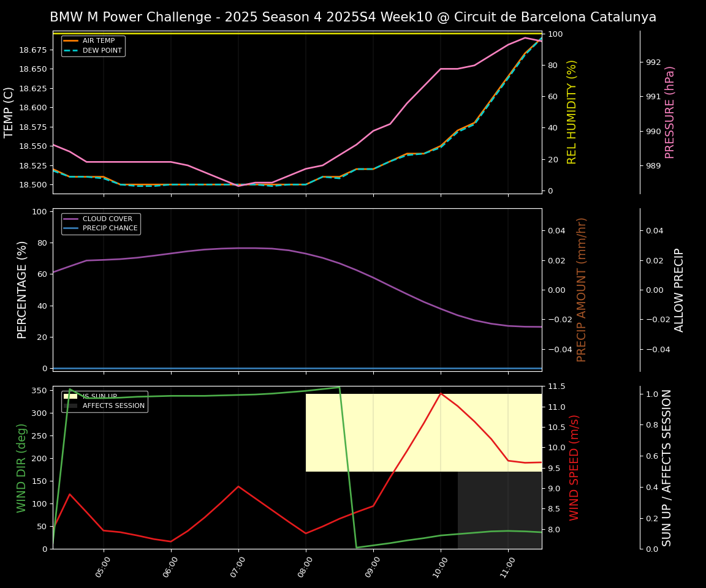Screen dimensions: 706x588
Task: Click the dark AFFECTS SESSION legend patch
Action: pos(71,405)
